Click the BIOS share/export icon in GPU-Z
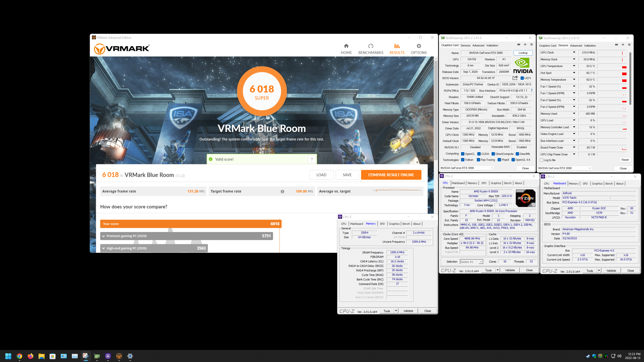Viewport: 644px width, 362px height. coord(515,78)
